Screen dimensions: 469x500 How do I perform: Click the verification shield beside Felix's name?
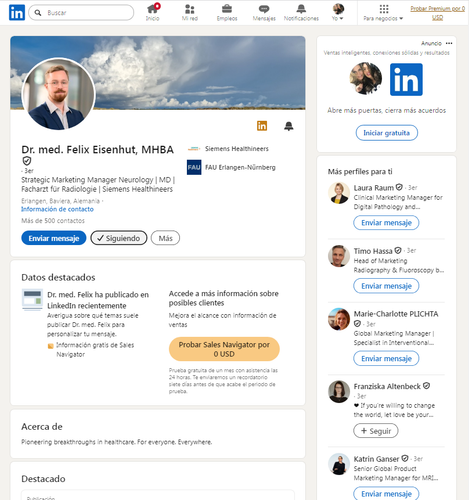(x=27, y=161)
